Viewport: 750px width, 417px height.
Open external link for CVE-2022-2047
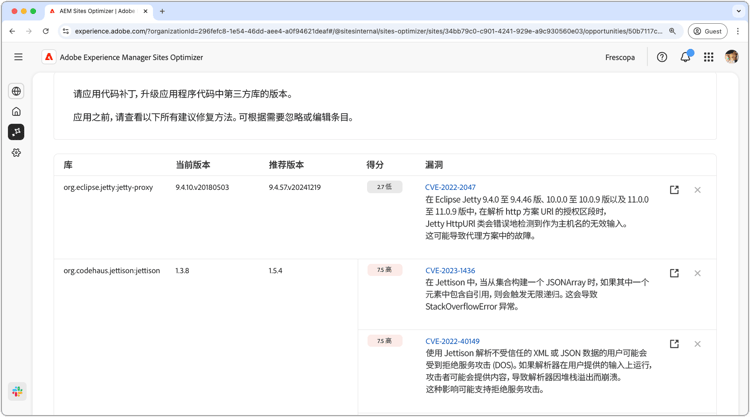coord(674,190)
